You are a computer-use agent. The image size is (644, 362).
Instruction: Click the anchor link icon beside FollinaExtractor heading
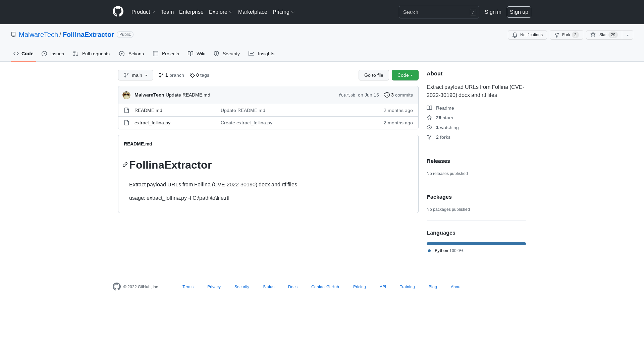point(125,165)
